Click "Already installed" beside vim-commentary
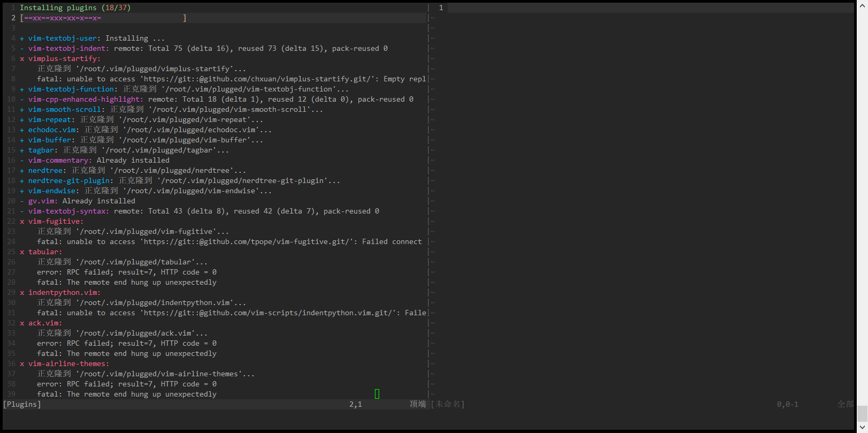This screenshot has height=433, width=868. 133,160
